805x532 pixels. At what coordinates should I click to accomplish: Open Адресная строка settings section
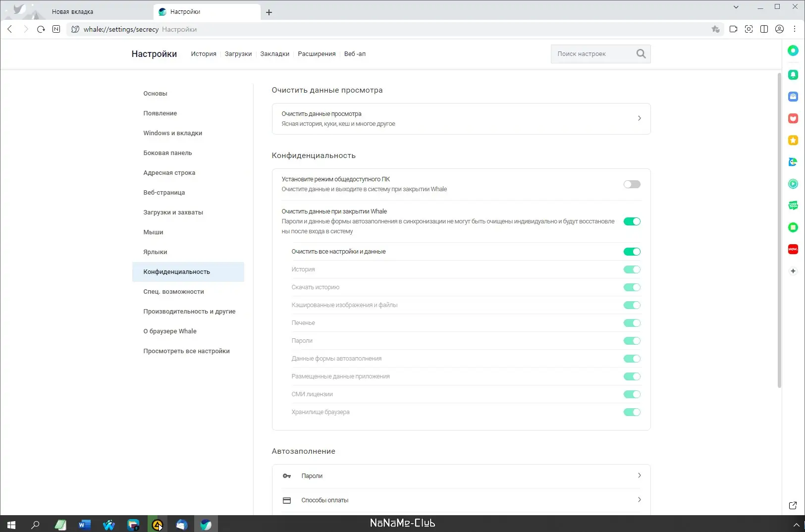pos(188,173)
